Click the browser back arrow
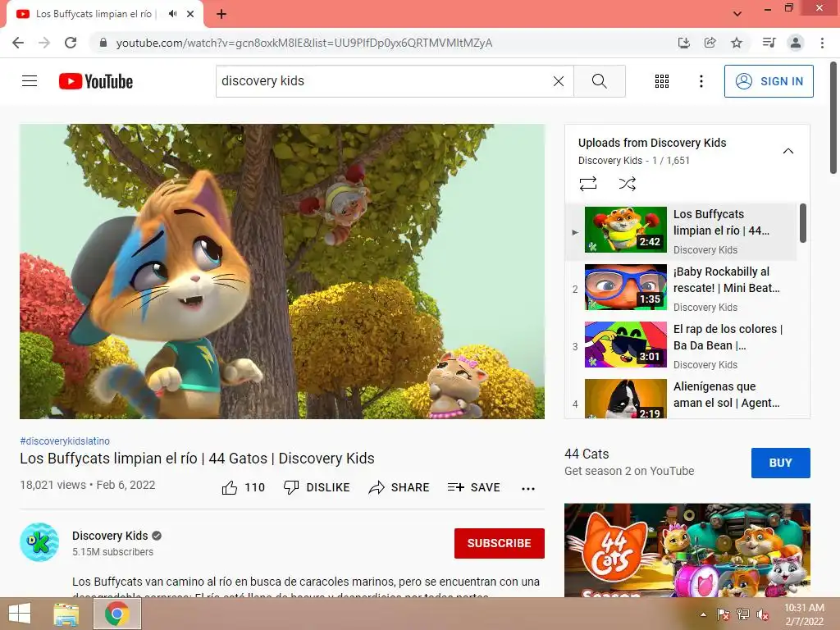Viewport: 840px width, 630px height. pos(18,43)
